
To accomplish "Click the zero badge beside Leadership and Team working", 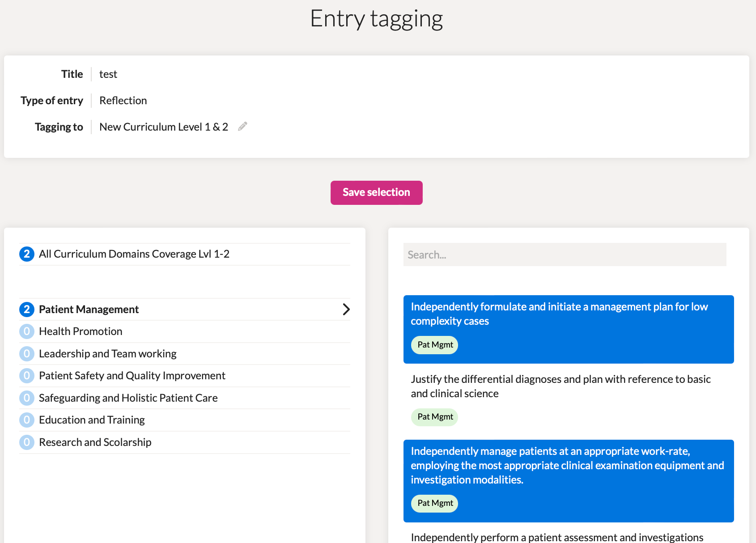I will [x=27, y=354].
